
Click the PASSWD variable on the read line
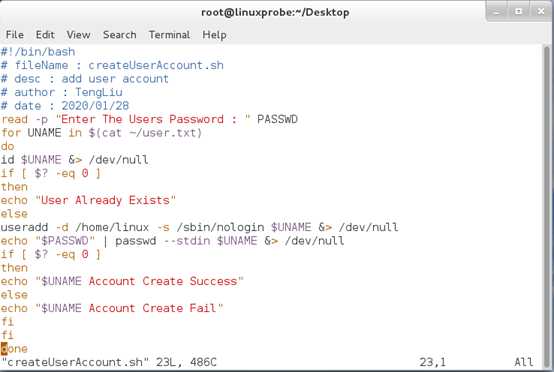(x=277, y=119)
